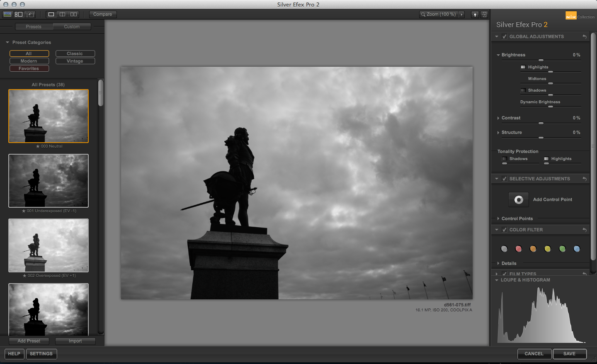The height and width of the screenshot is (364, 597).
Task: Toggle the Color Filter checkbox
Action: (x=505, y=230)
